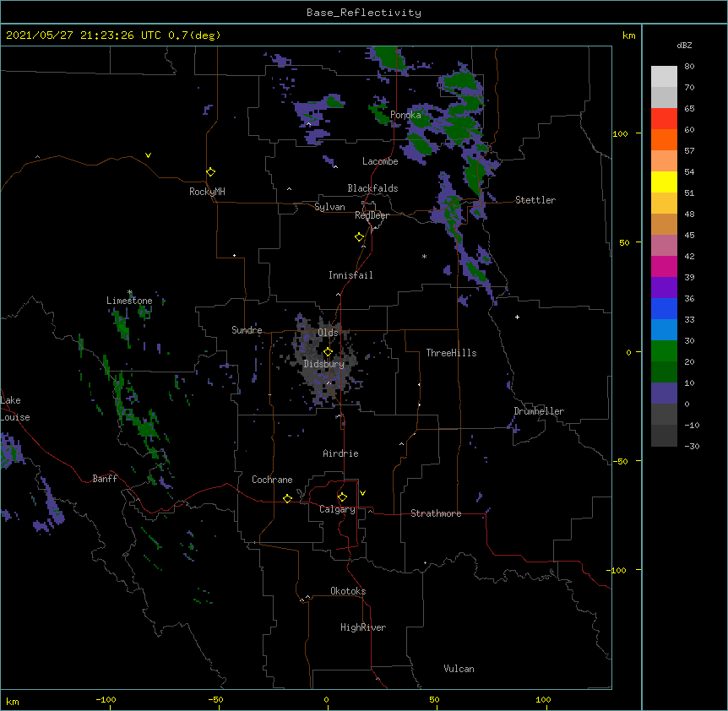Click the Calgary city label

tap(337, 509)
